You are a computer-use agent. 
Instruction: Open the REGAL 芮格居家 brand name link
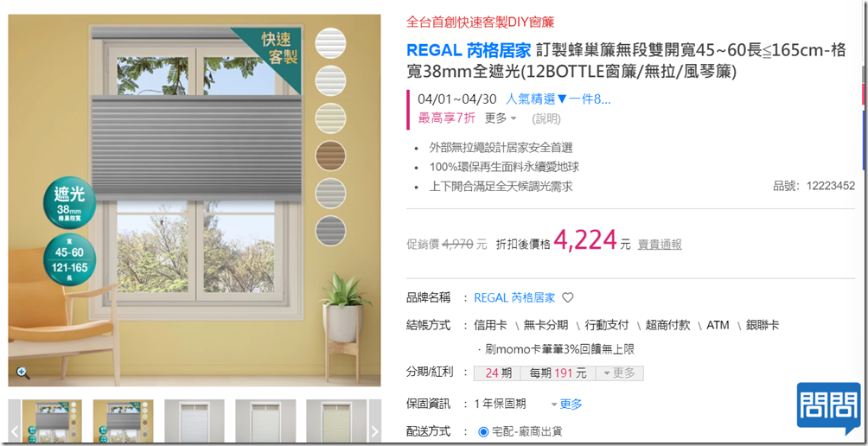click(514, 297)
